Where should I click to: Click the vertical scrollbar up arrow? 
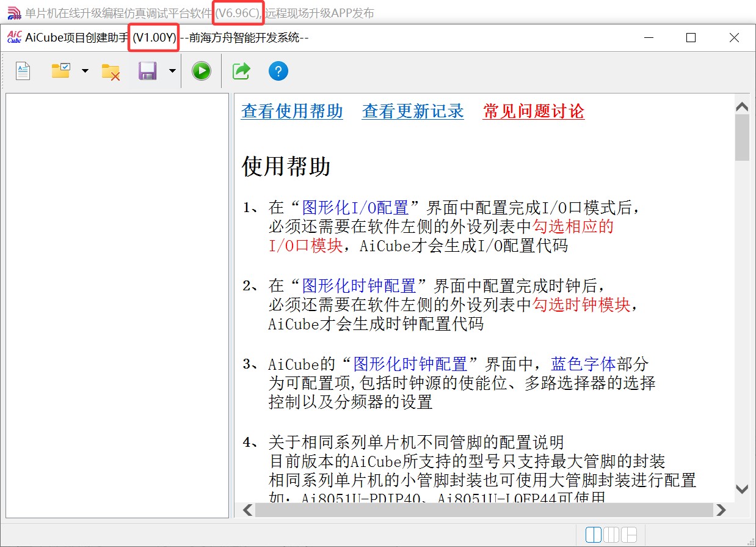[x=742, y=106]
